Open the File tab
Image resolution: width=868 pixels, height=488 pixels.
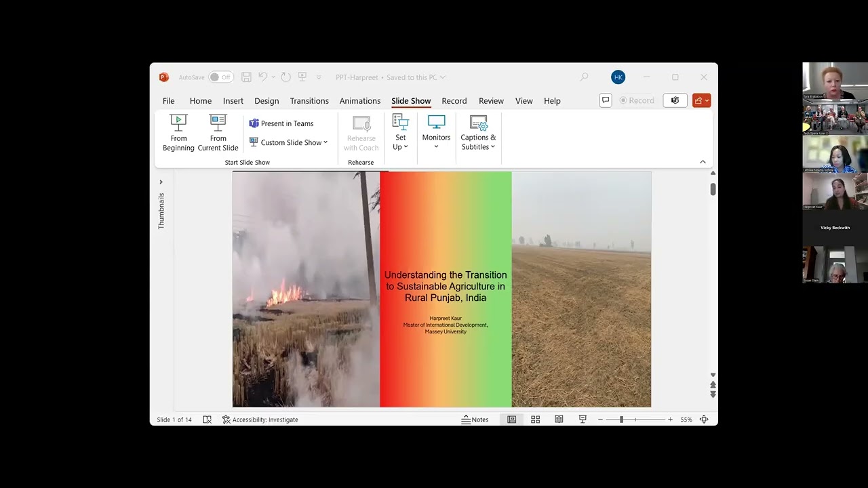(169, 101)
